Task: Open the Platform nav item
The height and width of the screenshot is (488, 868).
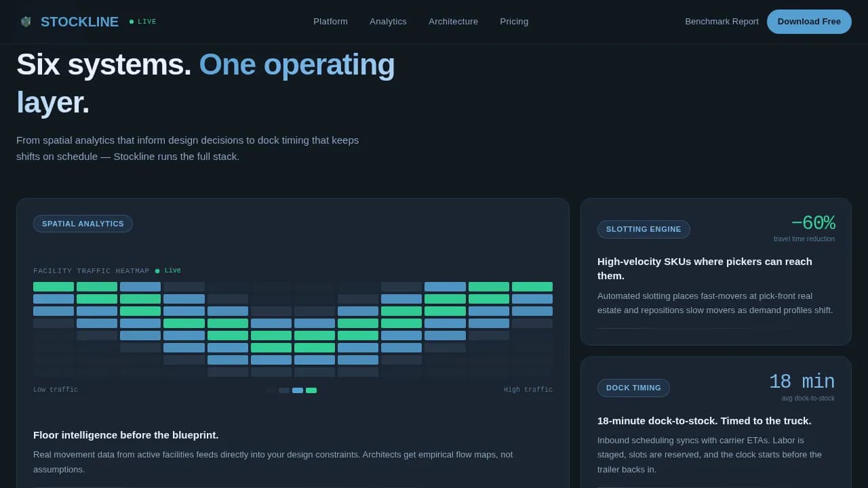Action: [x=330, y=22]
